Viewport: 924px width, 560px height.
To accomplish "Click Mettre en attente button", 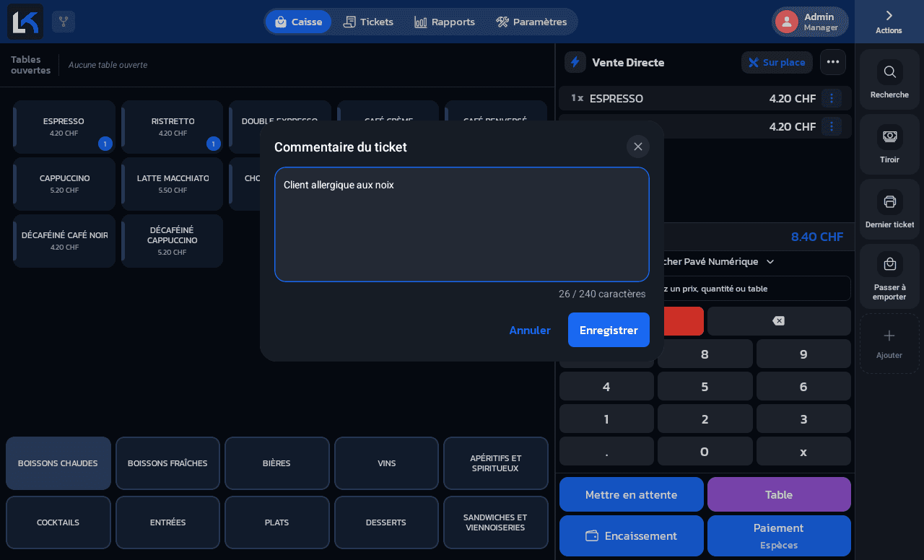I will [x=632, y=494].
